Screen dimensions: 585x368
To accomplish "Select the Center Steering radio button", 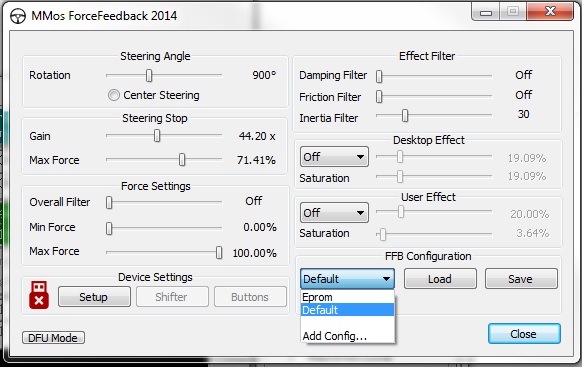I will pyautogui.click(x=114, y=95).
